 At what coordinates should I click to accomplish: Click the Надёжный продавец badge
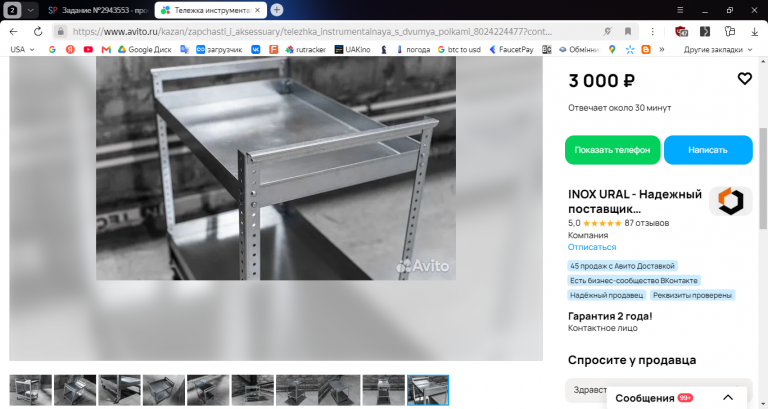click(606, 295)
